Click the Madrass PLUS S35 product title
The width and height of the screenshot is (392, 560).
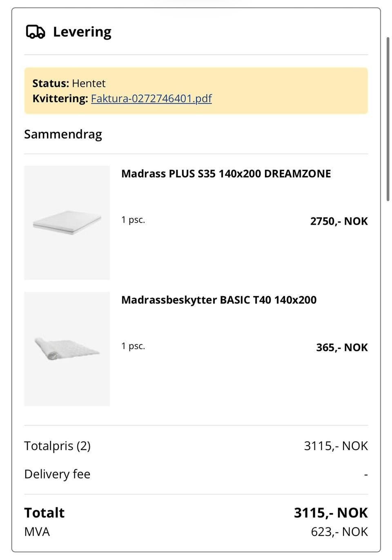point(226,174)
